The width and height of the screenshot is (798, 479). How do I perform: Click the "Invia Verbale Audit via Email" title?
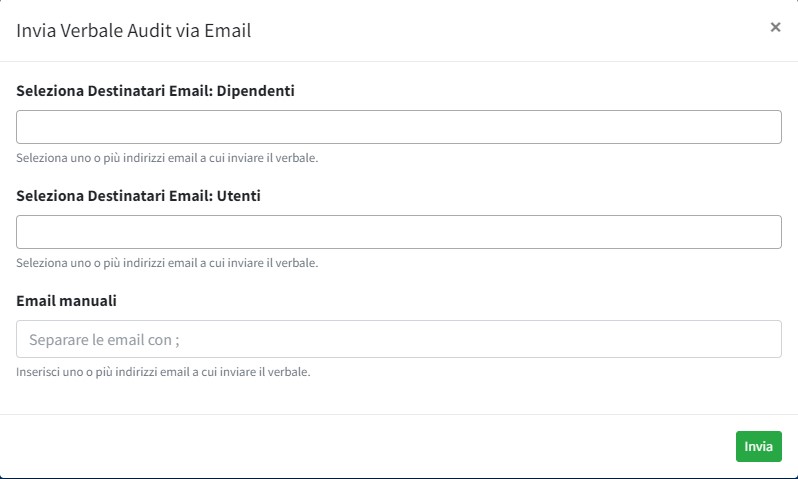[x=134, y=30]
